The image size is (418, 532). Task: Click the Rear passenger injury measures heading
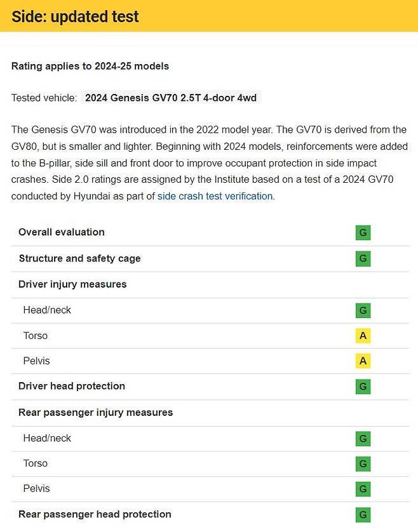point(95,413)
